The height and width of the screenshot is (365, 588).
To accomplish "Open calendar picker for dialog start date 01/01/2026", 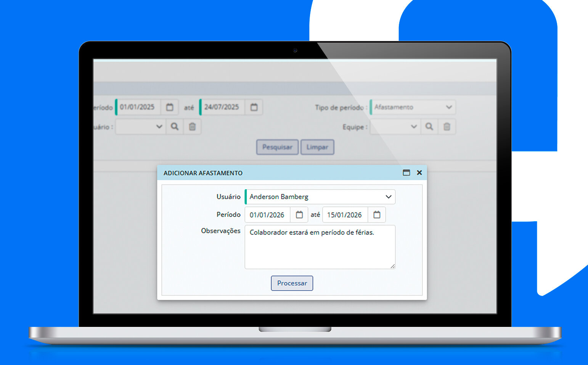I will (x=299, y=215).
